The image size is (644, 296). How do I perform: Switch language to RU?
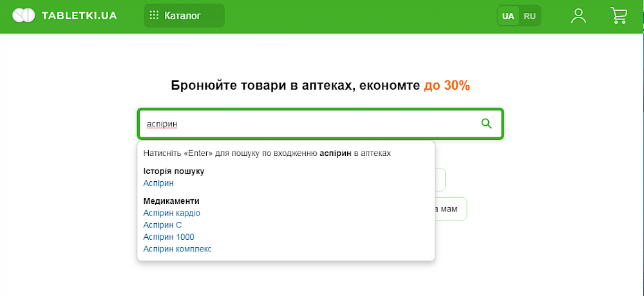click(x=529, y=16)
